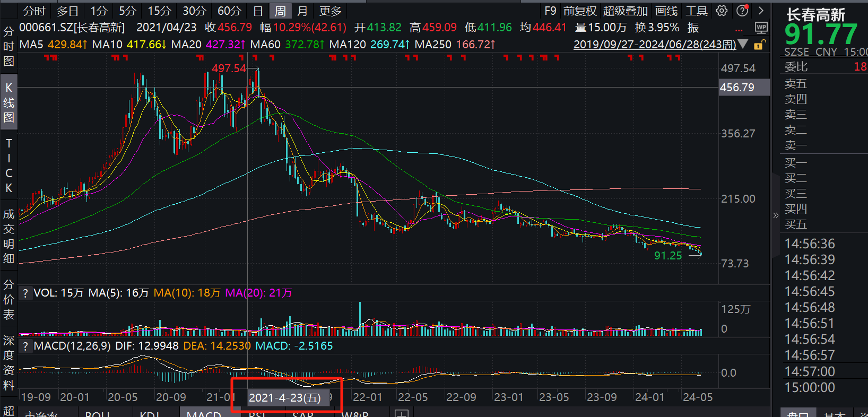
Task: Open the VOL indicator help icon
Action: pos(25,293)
